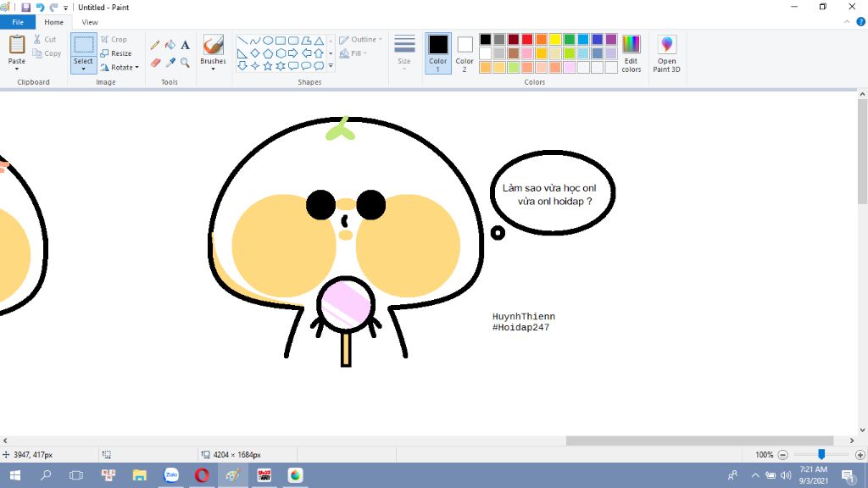Expand the Select dropdown arrow

(83, 69)
